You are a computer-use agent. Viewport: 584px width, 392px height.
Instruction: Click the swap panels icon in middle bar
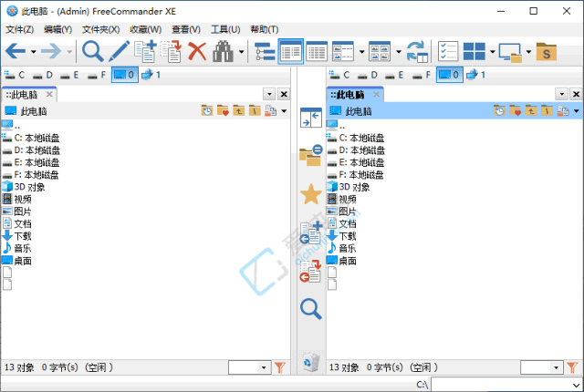311,118
